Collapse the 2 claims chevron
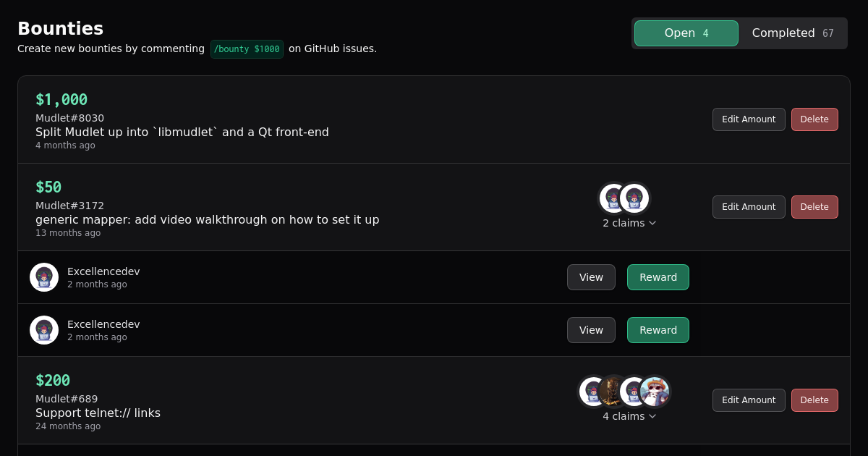868x456 pixels. tap(652, 223)
